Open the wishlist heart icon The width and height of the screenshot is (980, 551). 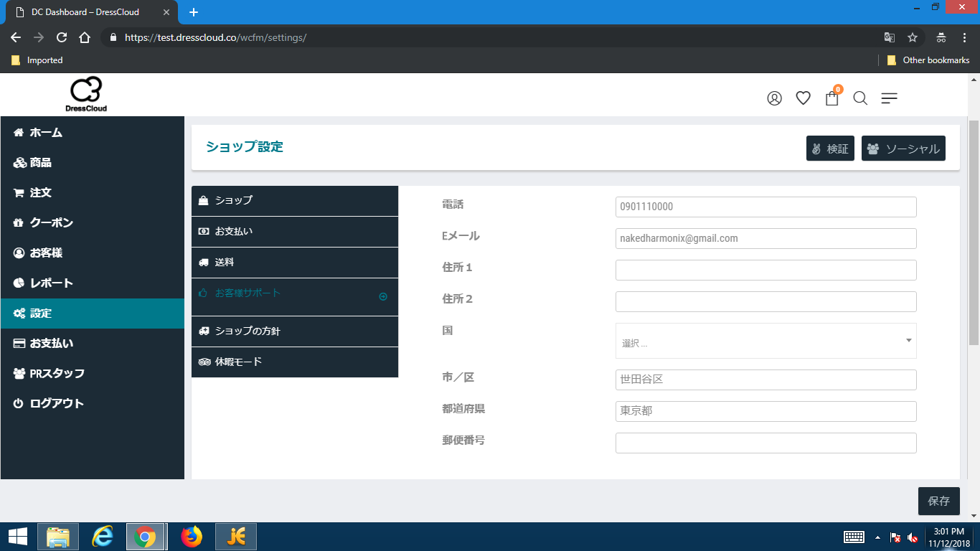coord(803,98)
